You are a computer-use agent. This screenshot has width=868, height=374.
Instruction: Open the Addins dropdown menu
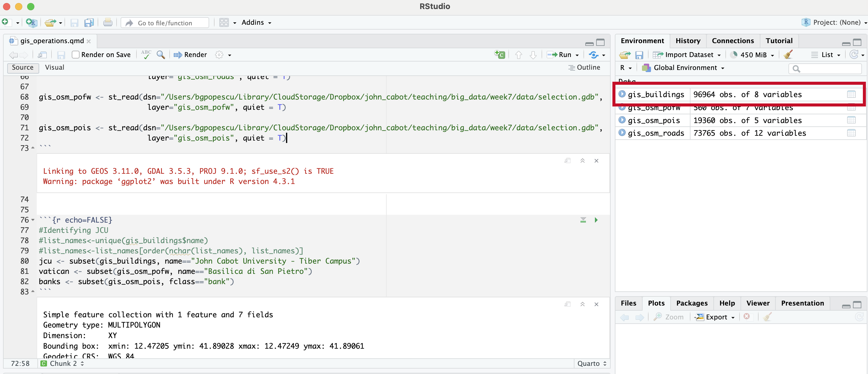pyautogui.click(x=256, y=23)
